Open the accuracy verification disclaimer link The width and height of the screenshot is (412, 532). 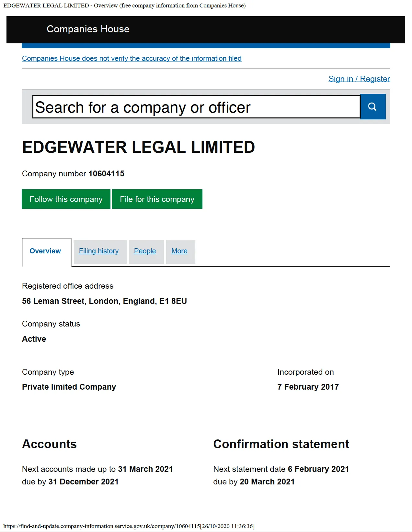click(132, 59)
